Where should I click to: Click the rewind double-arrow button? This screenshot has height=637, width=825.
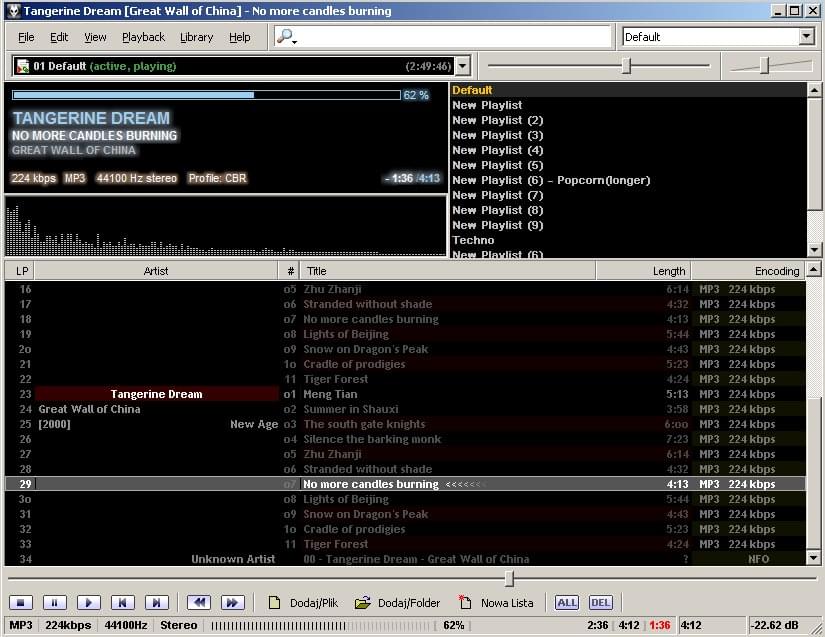198,602
